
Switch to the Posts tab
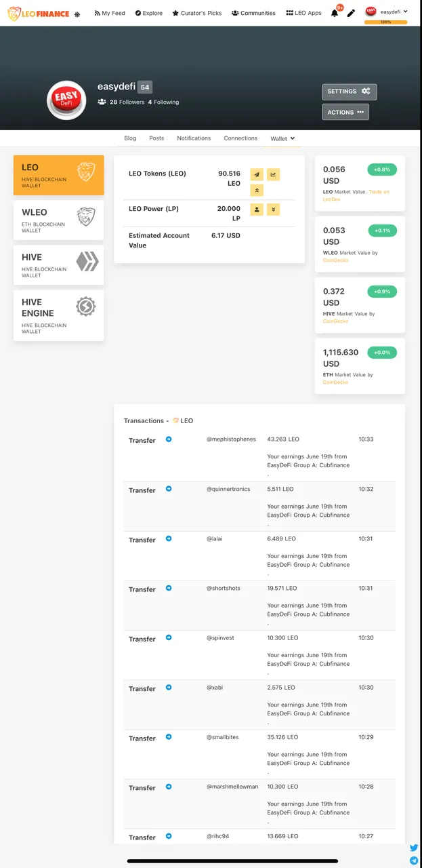coord(156,138)
